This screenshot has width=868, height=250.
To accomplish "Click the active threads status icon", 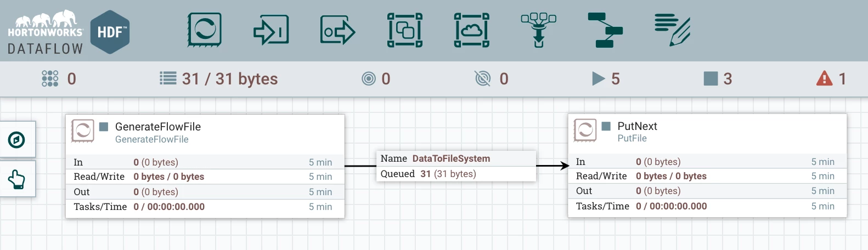I will [50, 78].
